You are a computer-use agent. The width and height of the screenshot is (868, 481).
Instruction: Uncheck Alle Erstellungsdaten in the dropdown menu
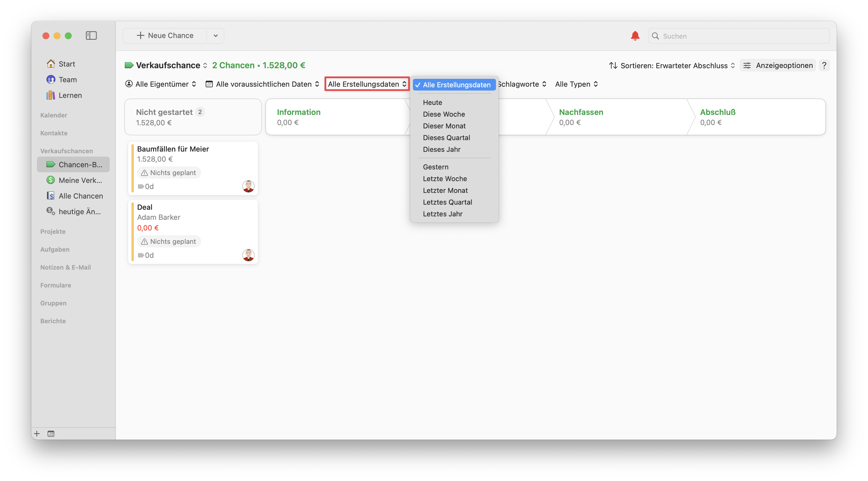[x=454, y=84]
